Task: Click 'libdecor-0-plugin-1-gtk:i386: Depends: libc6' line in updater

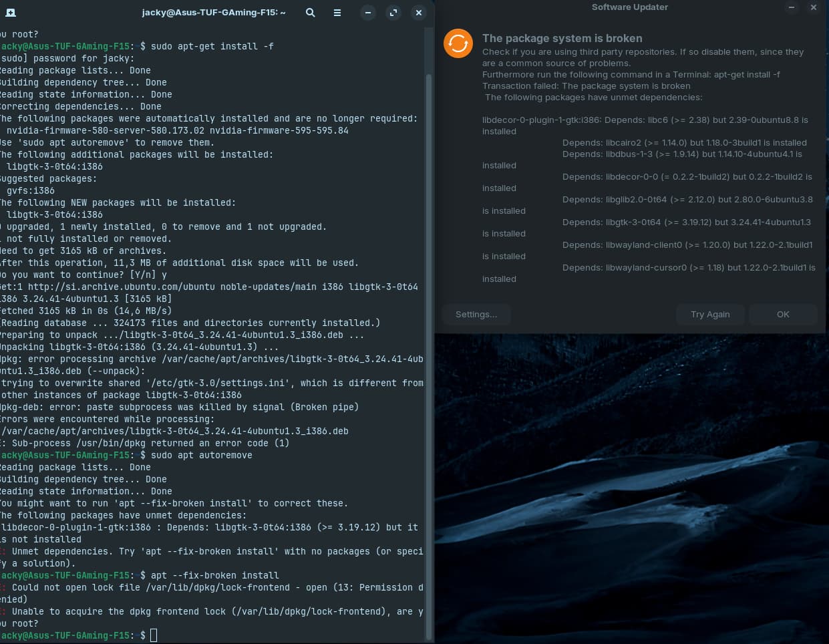Action: click(645, 120)
